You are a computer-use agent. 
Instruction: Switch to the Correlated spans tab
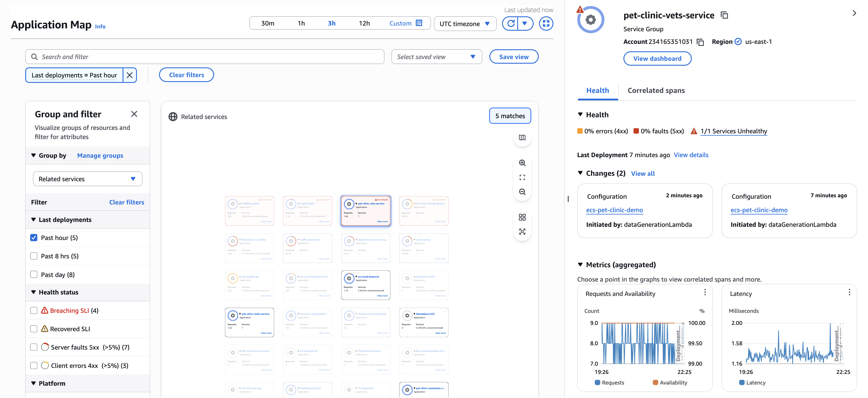coord(656,90)
